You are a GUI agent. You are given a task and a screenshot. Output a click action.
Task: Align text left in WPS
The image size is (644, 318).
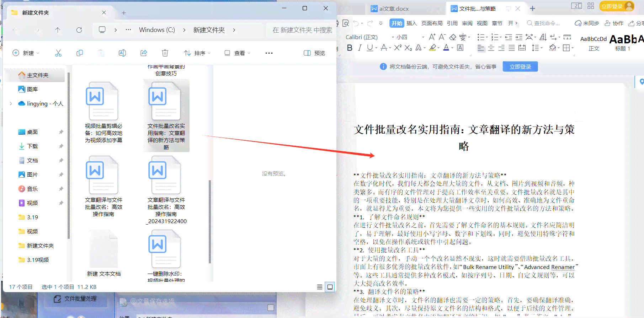pyautogui.click(x=481, y=48)
